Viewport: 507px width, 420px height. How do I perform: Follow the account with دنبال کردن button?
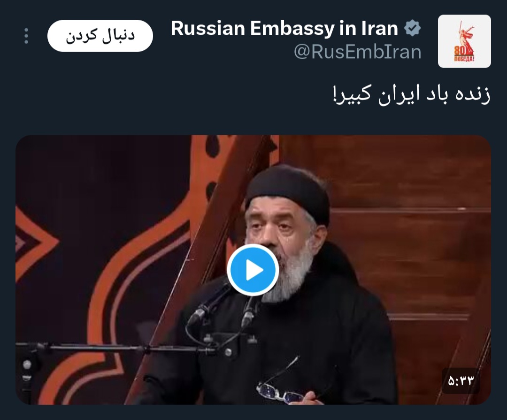pos(100,36)
